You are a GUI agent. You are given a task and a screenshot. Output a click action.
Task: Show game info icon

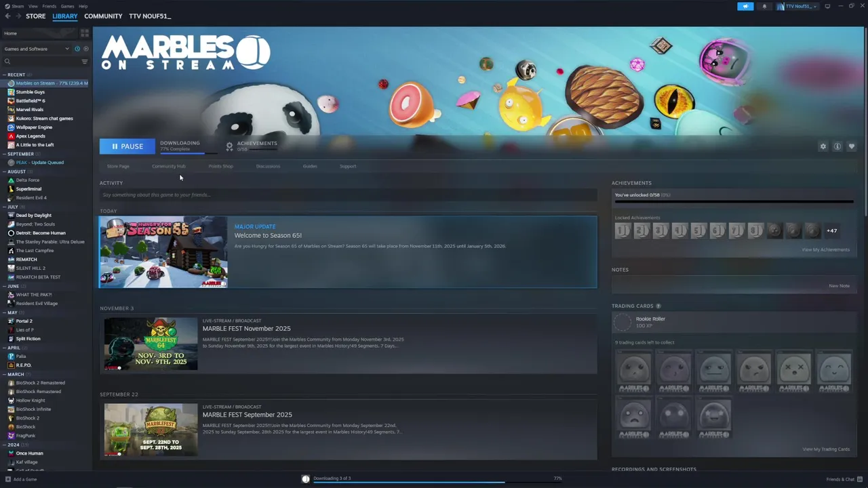837,146
